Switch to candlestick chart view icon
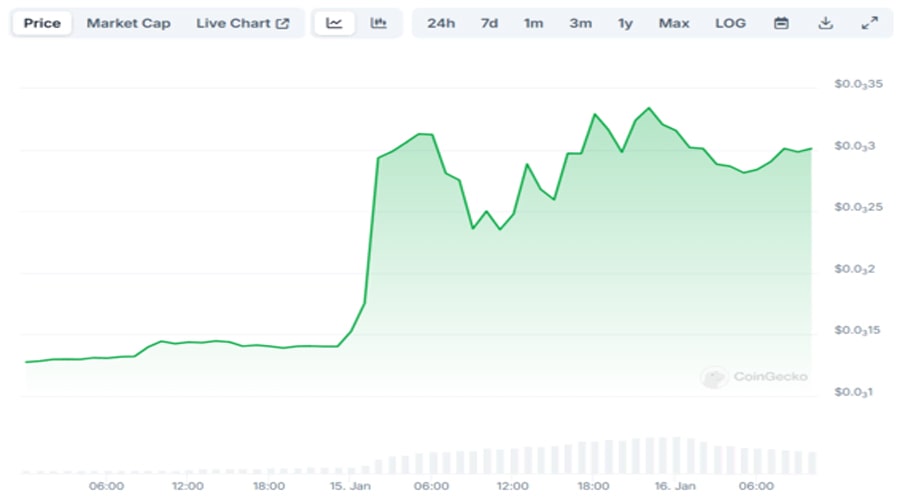The width and height of the screenshot is (900, 500). pos(378,23)
